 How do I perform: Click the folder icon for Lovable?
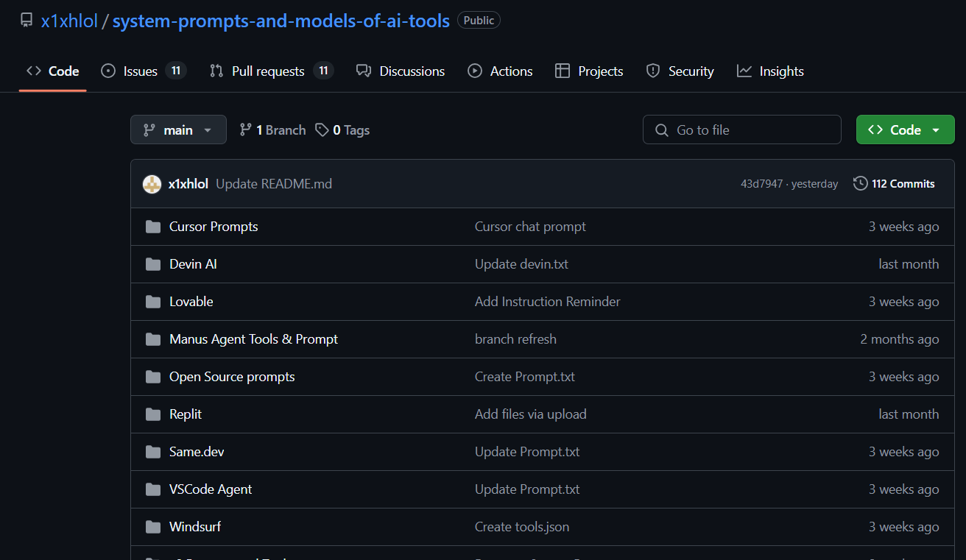tap(153, 302)
